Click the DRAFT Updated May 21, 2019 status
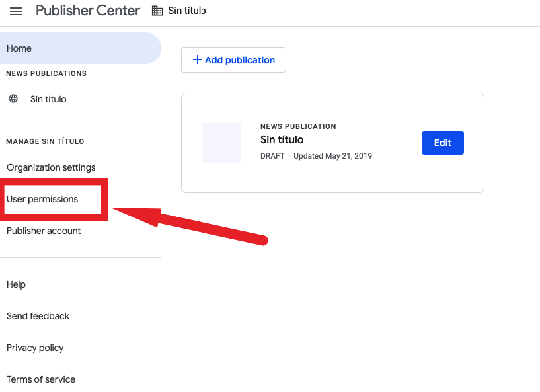The image size is (540, 392). [316, 156]
